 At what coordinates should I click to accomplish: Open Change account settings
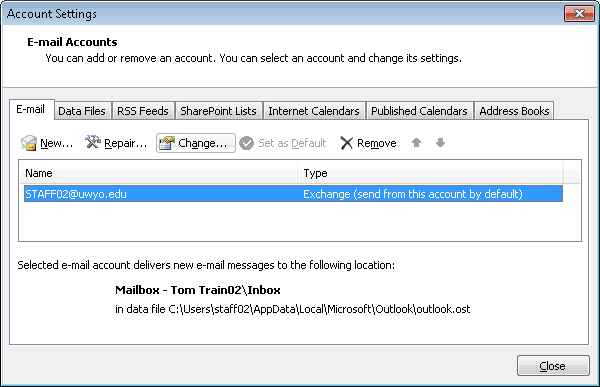pyautogui.click(x=196, y=143)
